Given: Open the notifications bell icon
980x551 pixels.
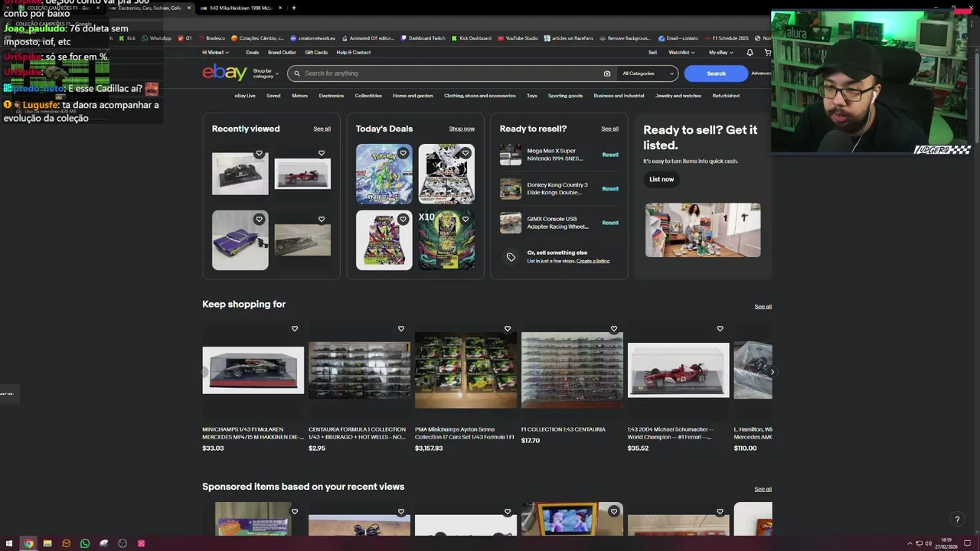Looking at the screenshot, I should click(750, 52).
